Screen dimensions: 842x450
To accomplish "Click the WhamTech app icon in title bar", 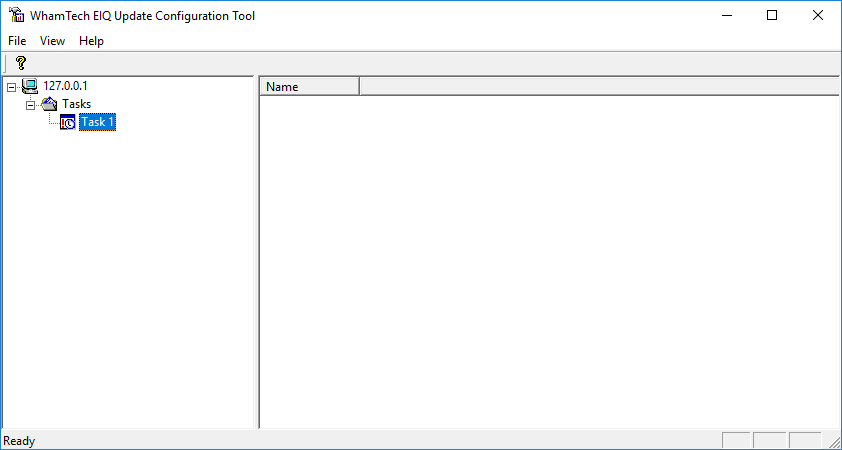I will [16, 15].
